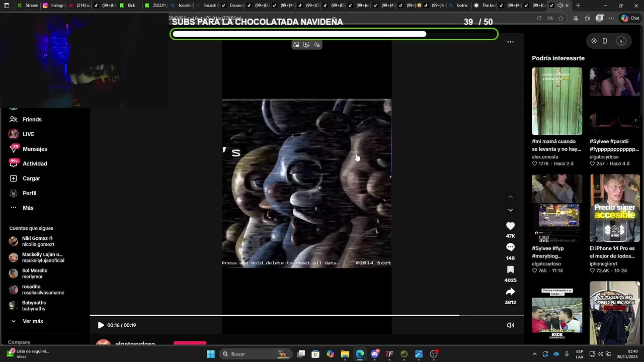Click the floating picture-in-picture icon above the video
This screenshot has height=362, width=644.
[296, 45]
